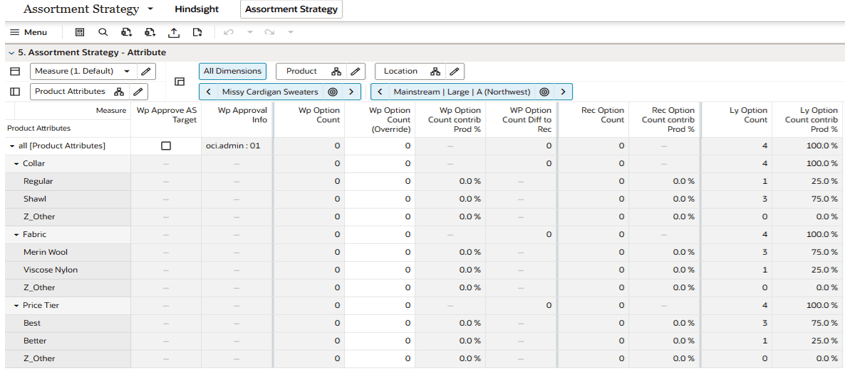Click the Mainstream | Large | A (Northwest) selector

[462, 92]
